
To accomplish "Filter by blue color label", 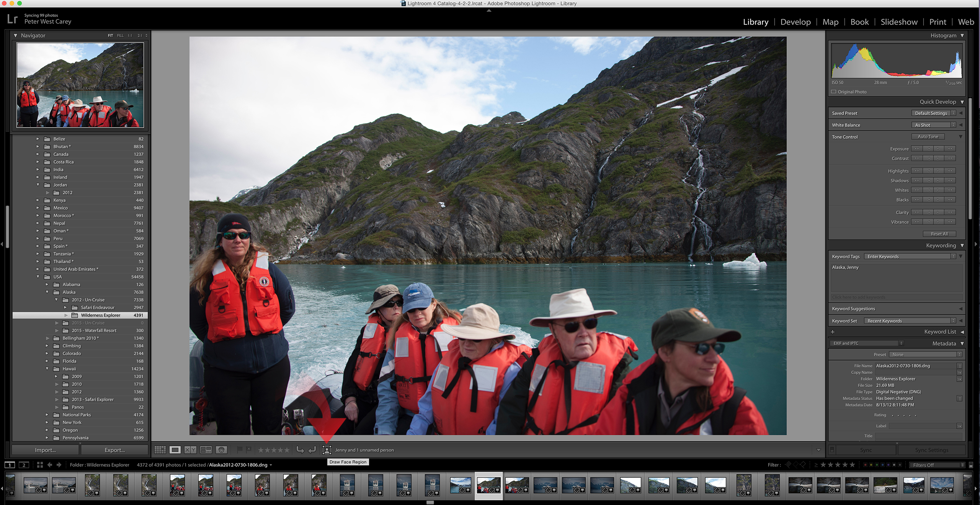I will 883,465.
